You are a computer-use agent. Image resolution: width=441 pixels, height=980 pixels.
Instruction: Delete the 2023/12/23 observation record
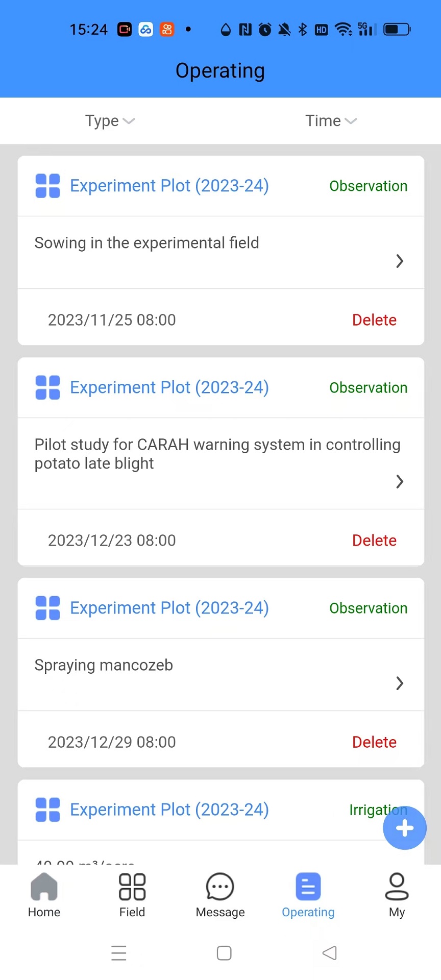[x=374, y=541]
